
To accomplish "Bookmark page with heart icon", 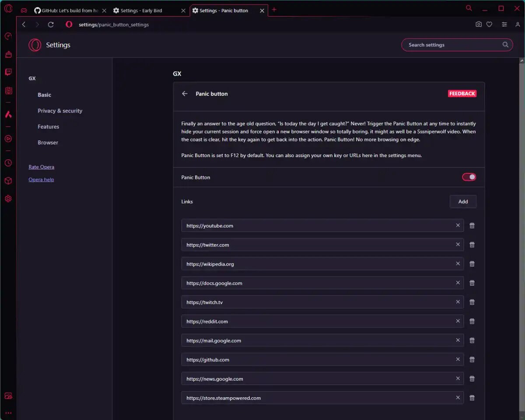I will pyautogui.click(x=489, y=24).
